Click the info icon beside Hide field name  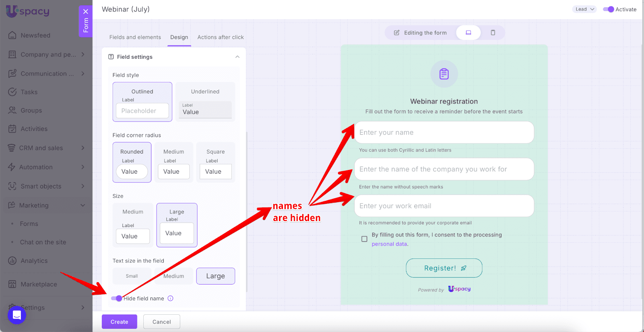click(x=170, y=298)
